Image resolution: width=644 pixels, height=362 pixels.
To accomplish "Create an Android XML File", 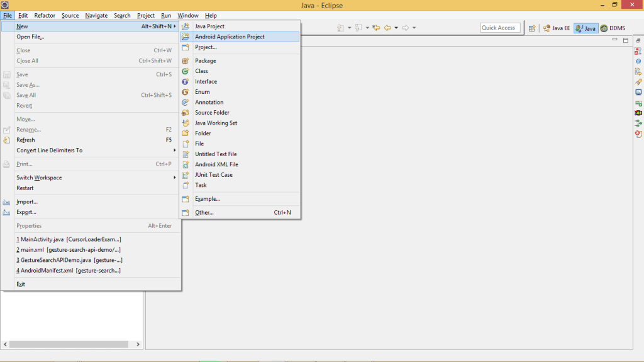I will (x=240, y=164).
